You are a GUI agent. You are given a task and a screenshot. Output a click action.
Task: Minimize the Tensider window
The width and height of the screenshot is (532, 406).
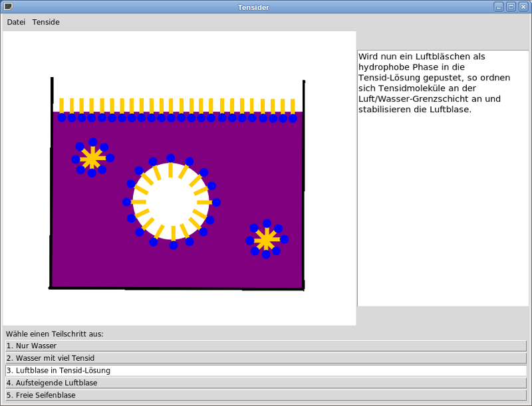coord(499,7)
